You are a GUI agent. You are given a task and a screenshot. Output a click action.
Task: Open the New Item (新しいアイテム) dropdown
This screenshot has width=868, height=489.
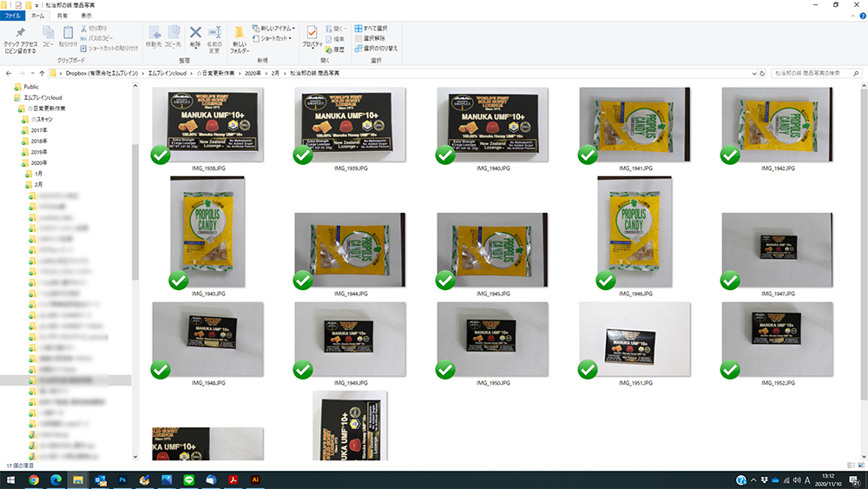(273, 29)
